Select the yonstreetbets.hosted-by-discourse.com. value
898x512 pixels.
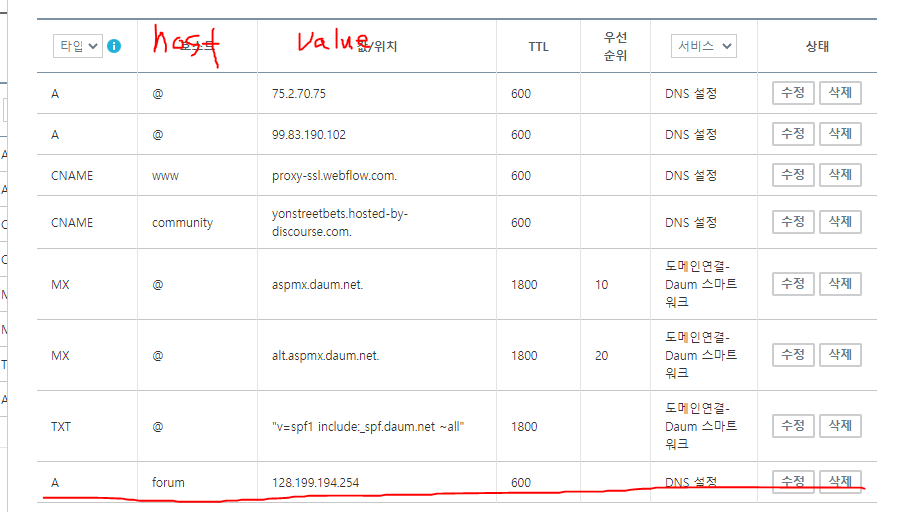click(340, 222)
